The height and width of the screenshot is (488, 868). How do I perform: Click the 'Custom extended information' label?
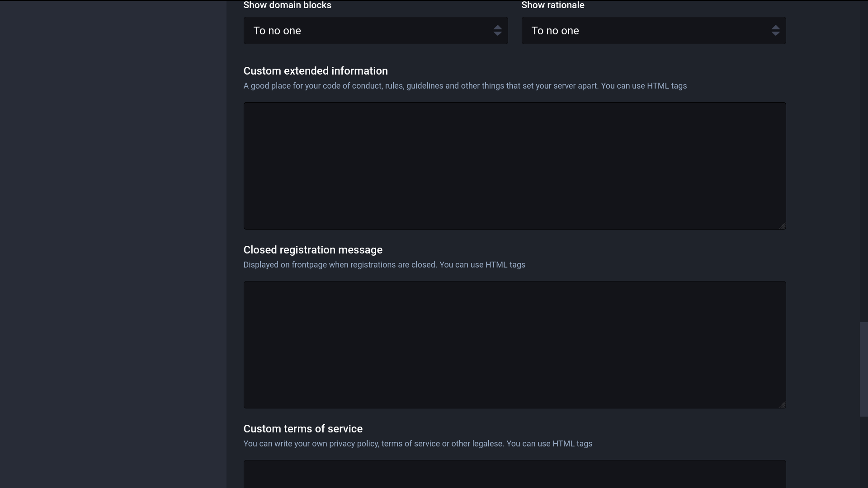tap(316, 71)
